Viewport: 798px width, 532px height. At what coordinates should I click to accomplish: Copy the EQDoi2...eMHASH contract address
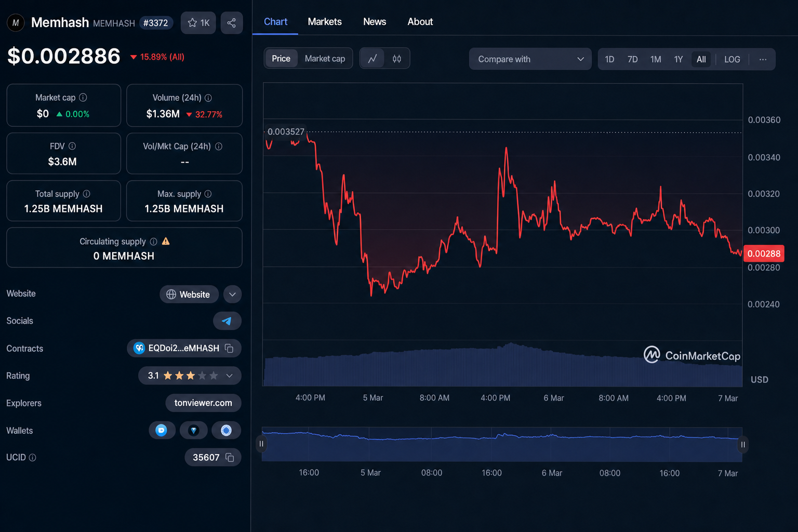coord(229,348)
